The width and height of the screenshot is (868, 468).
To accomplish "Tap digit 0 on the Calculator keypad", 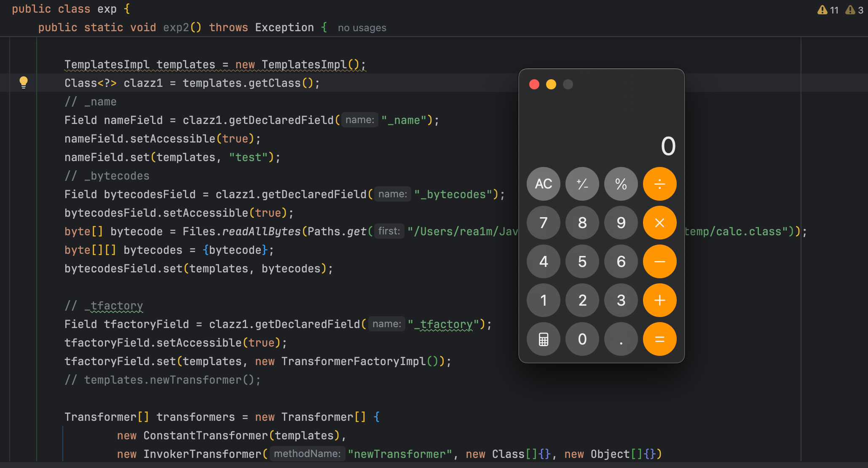I will pyautogui.click(x=582, y=339).
